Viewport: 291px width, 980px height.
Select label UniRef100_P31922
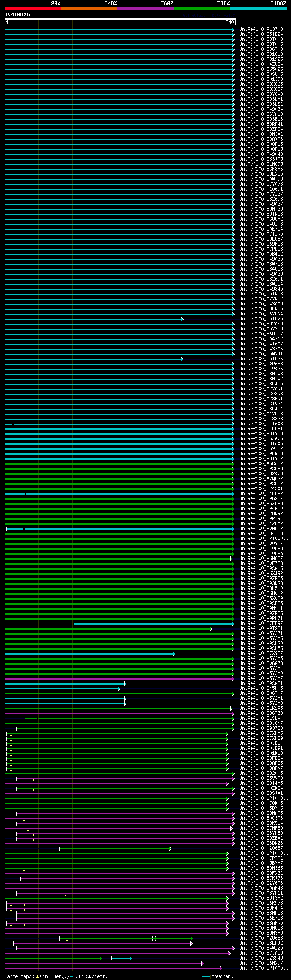261,458
